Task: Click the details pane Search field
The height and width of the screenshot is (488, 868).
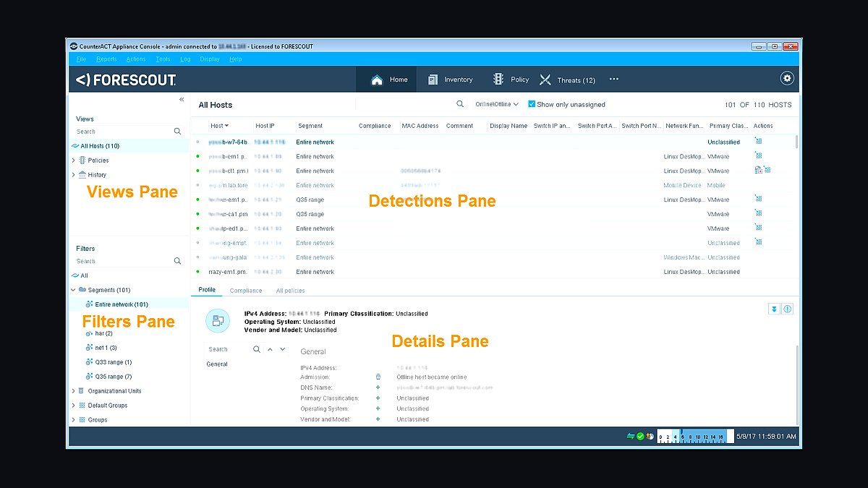Action: (x=229, y=349)
